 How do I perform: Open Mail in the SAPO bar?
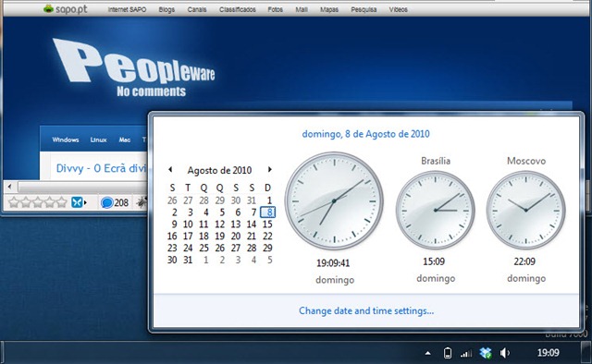pos(302,10)
